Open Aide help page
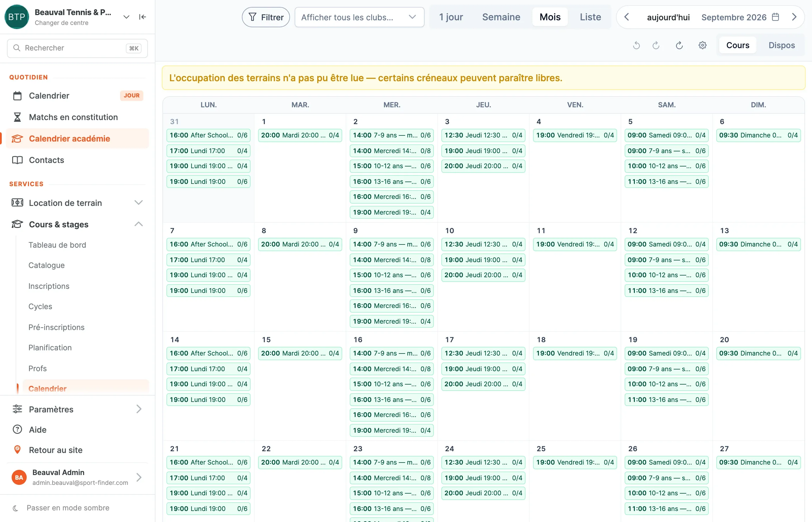The height and width of the screenshot is (522, 812). coord(77,430)
